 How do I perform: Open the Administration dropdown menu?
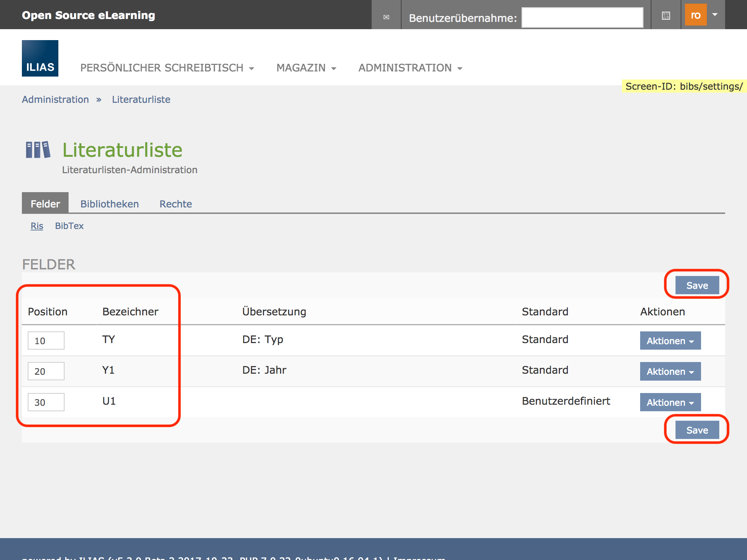click(410, 68)
